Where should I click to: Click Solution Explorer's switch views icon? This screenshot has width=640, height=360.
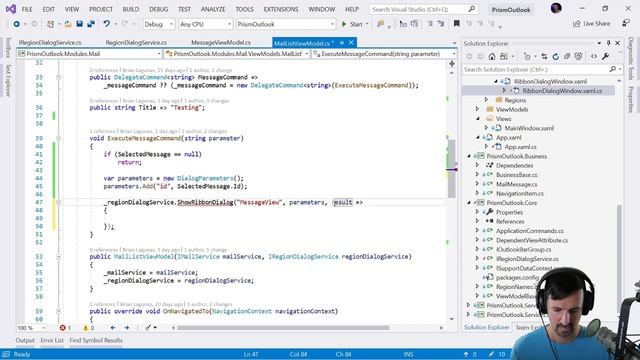504,56
